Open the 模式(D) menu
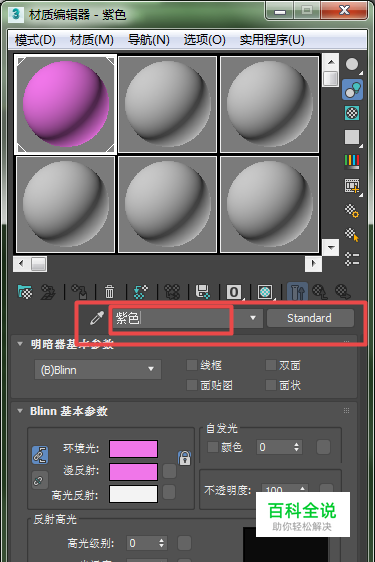Image resolution: width=375 pixels, height=562 pixels. click(x=35, y=39)
